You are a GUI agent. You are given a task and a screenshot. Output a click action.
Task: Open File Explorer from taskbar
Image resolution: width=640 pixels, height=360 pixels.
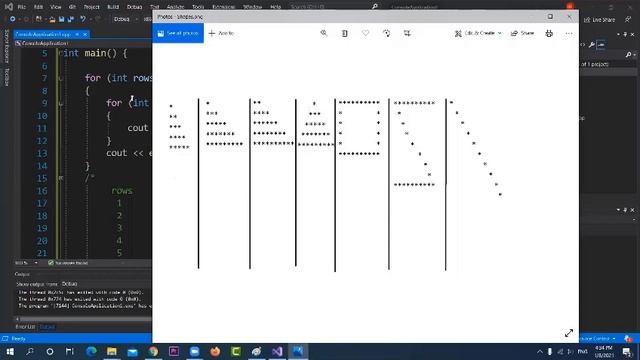(x=112, y=351)
